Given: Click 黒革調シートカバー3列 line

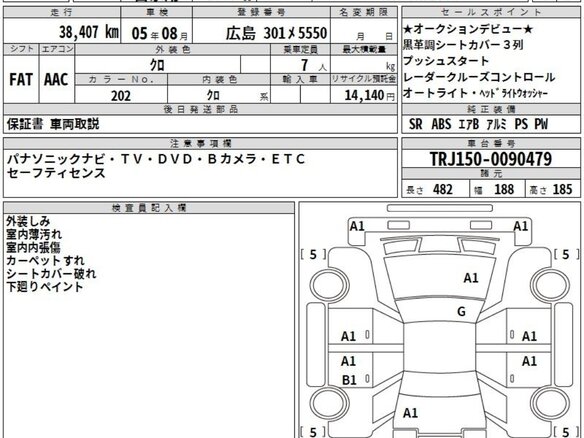Looking at the screenshot, I should coord(463,45).
